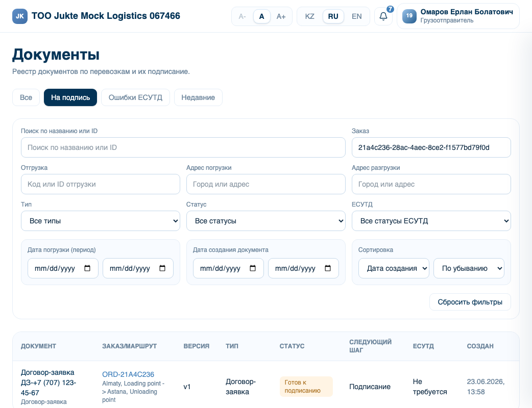Open sort field dropdown 'Дата создания'
532x408 pixels.
point(394,268)
